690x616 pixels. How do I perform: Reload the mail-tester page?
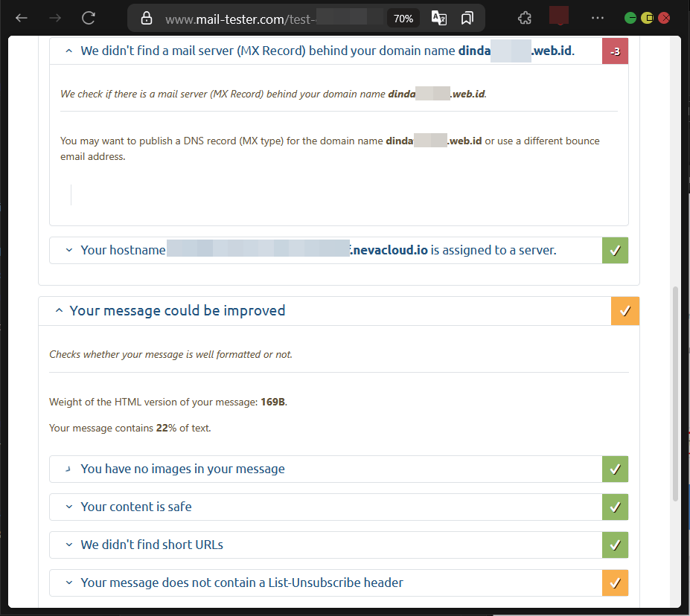click(89, 18)
